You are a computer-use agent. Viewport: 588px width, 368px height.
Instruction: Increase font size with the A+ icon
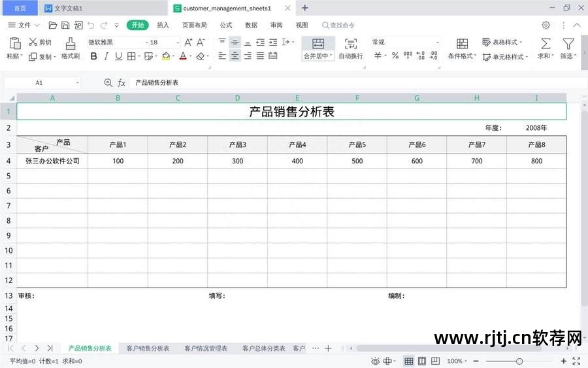[188, 42]
